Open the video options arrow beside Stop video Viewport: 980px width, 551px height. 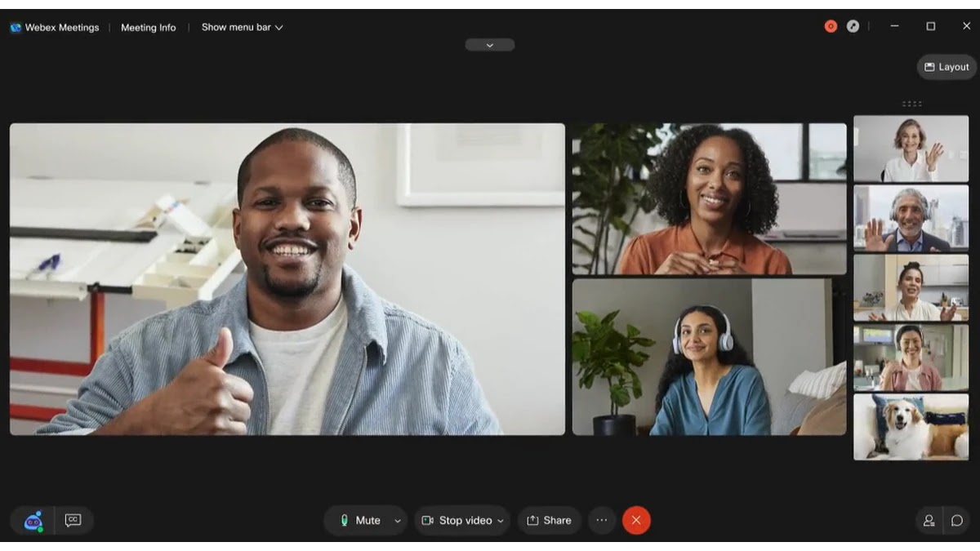click(x=501, y=521)
